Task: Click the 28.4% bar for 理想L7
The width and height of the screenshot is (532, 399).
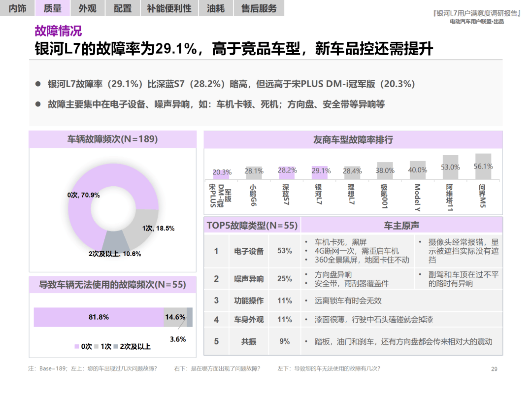Action: coord(352,173)
